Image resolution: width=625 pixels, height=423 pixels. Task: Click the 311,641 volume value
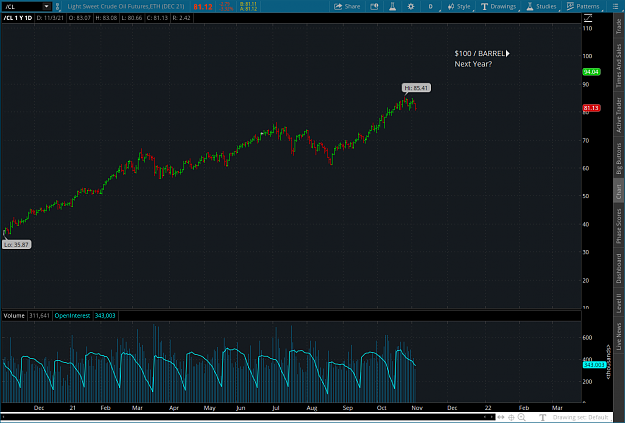click(x=39, y=315)
